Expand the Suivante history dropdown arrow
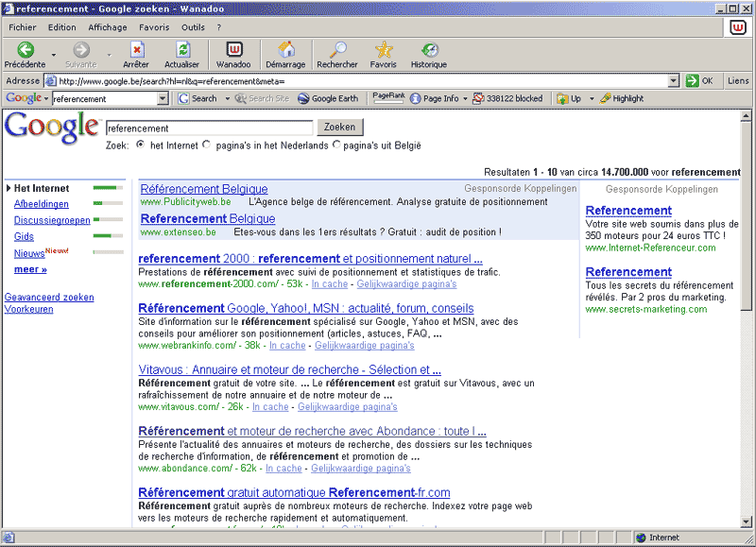756x547 pixels. coord(110,55)
